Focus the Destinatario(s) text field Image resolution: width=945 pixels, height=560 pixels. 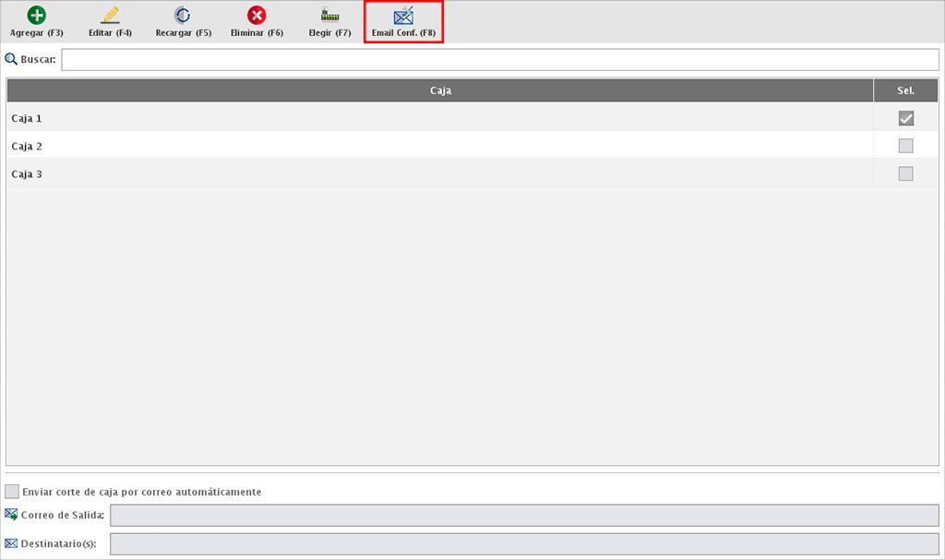pos(523,544)
